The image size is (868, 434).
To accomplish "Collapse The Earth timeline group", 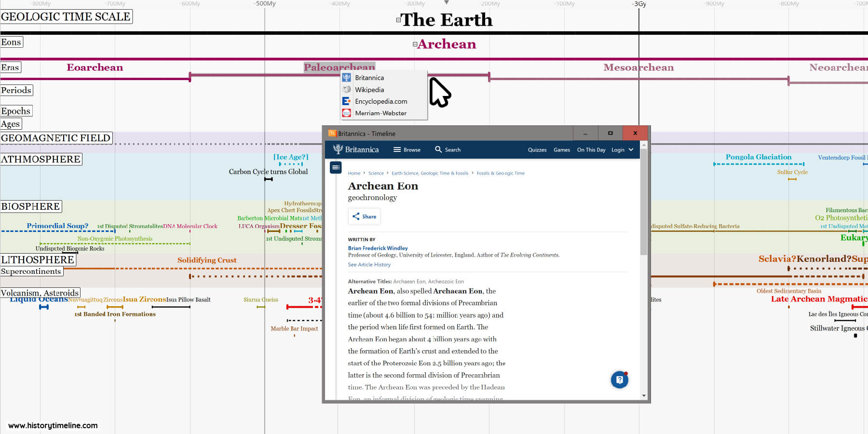I will pos(398,20).
